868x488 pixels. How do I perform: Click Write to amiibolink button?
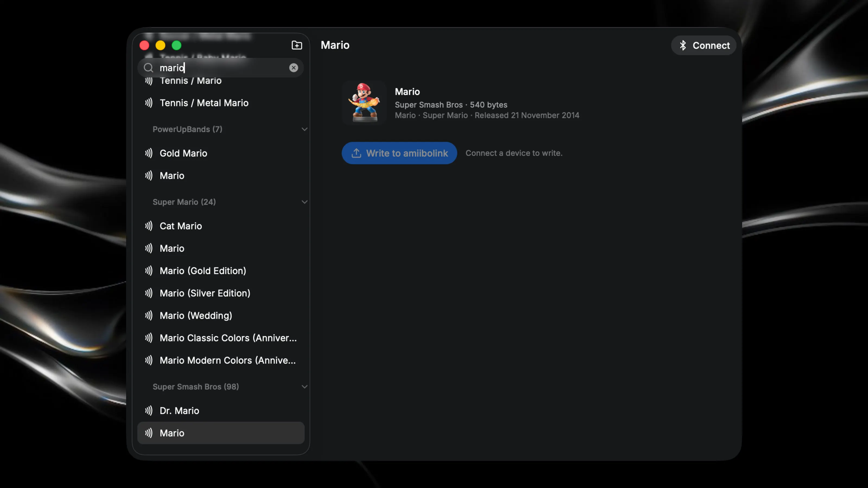point(399,153)
